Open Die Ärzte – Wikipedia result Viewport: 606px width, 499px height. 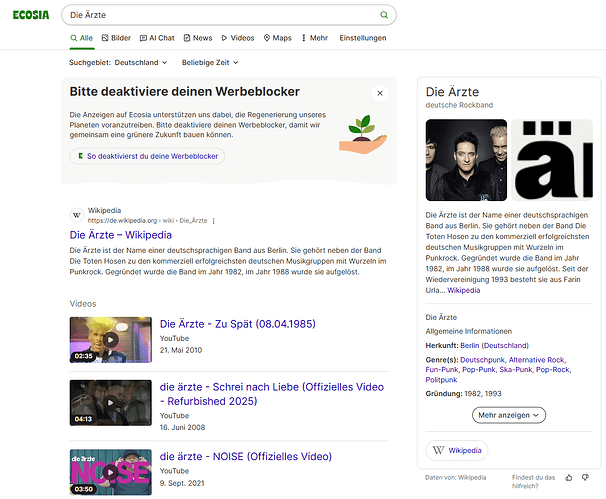(121, 235)
